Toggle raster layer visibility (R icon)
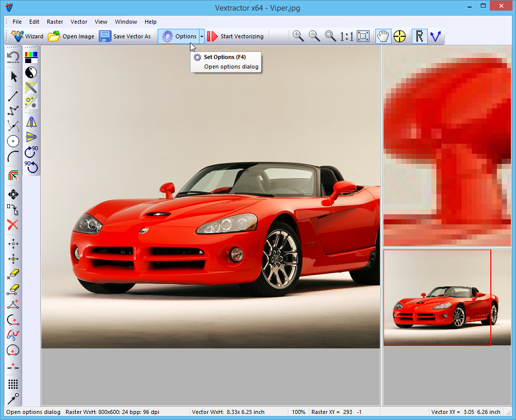The height and width of the screenshot is (420, 516). pyautogui.click(x=419, y=36)
